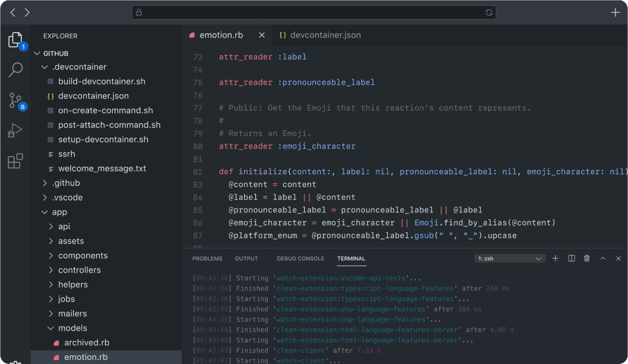Open the Source Control view icon
Image resolution: width=628 pixels, height=364 pixels.
15,101
